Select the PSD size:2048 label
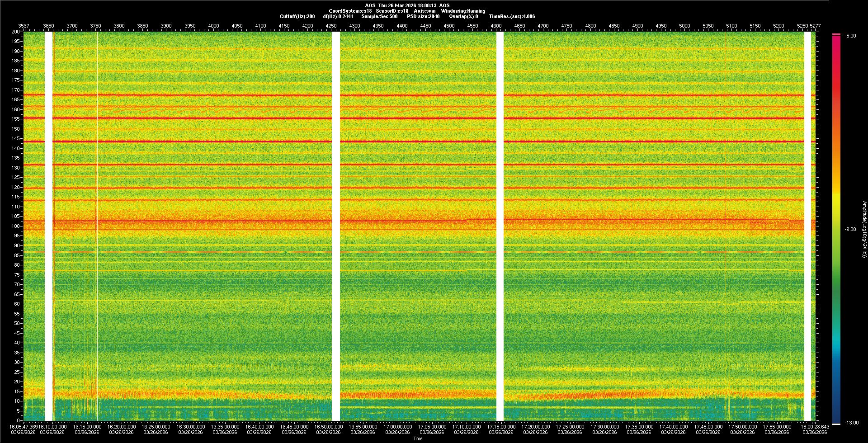 tap(423, 16)
